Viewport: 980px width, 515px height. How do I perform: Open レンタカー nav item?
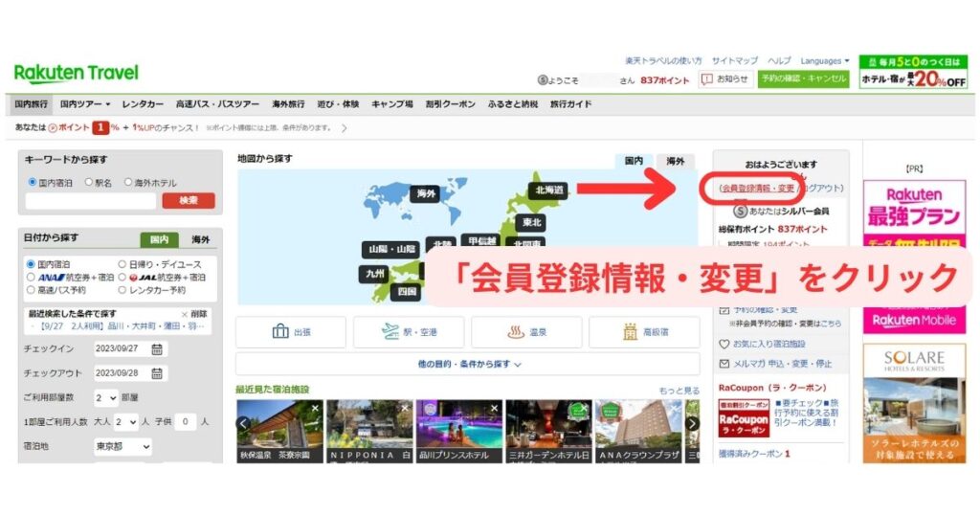tap(143, 104)
